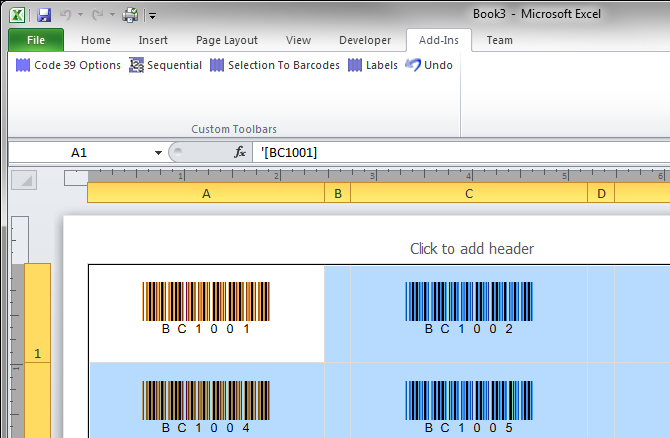Click 'Click to add header' area

[472, 249]
